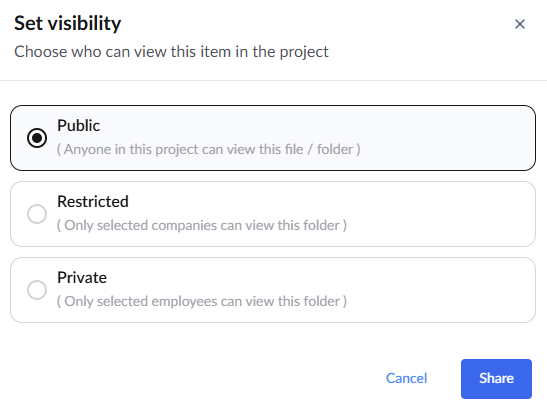Click the blue Share button
547x402 pixels.
point(496,379)
